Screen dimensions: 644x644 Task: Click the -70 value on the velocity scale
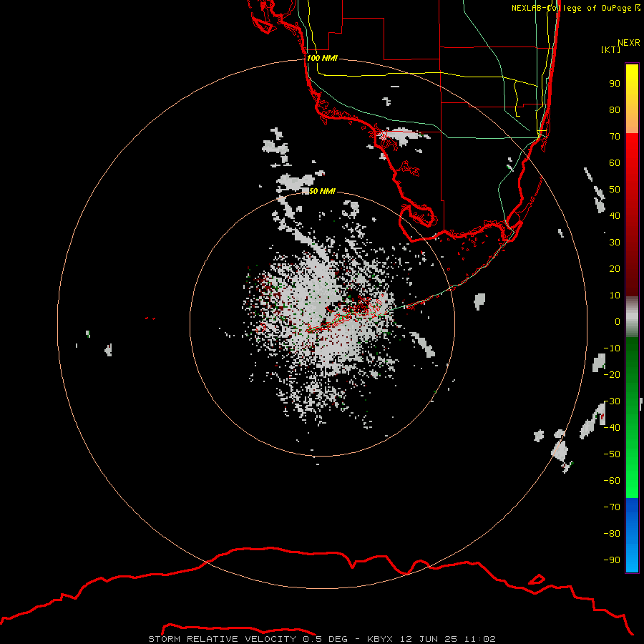point(612,507)
